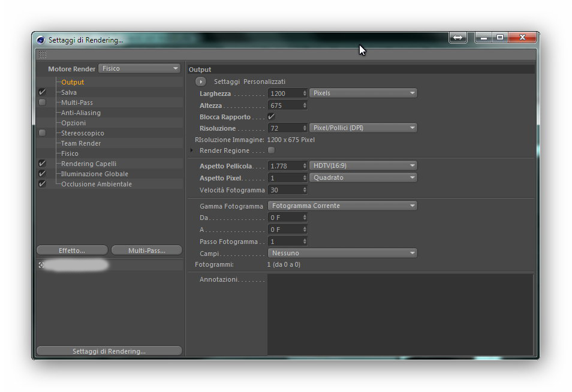Click inside the Annotazioni text area
572x392 pixels.
[x=400, y=315]
